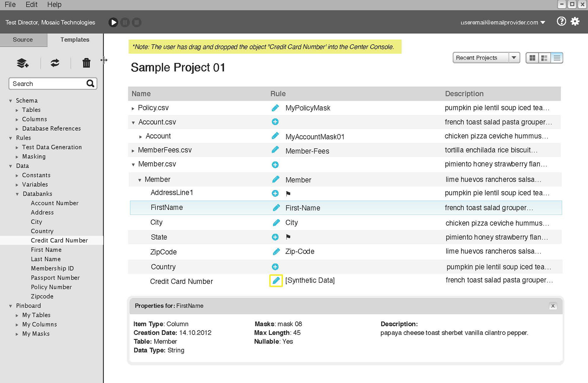Click the flag icon on State row
This screenshot has height=383, width=588.
pos(288,237)
